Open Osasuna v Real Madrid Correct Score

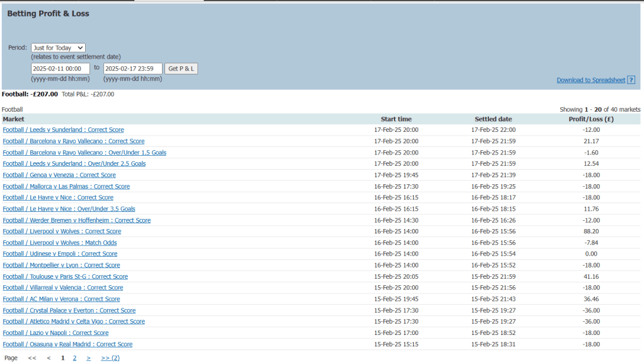(x=67, y=344)
